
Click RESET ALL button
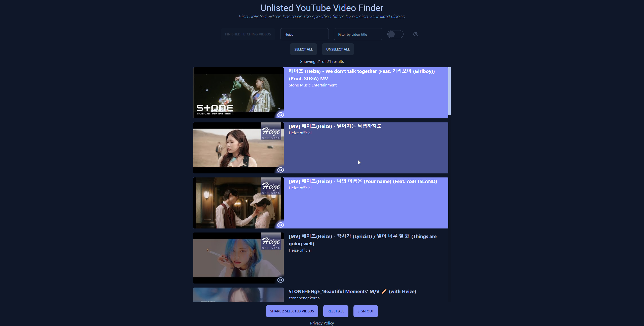[x=336, y=311]
